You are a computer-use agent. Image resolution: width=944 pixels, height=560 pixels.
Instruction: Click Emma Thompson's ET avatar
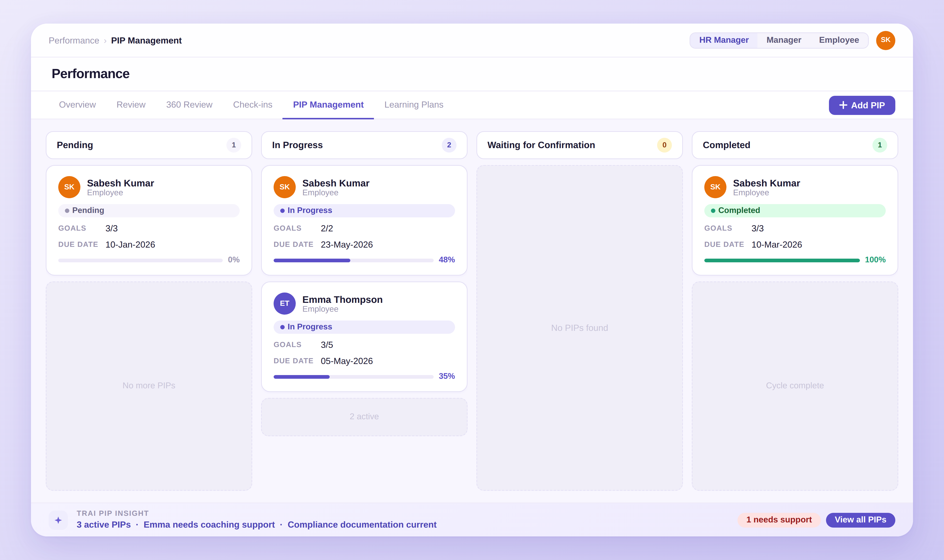pos(284,303)
